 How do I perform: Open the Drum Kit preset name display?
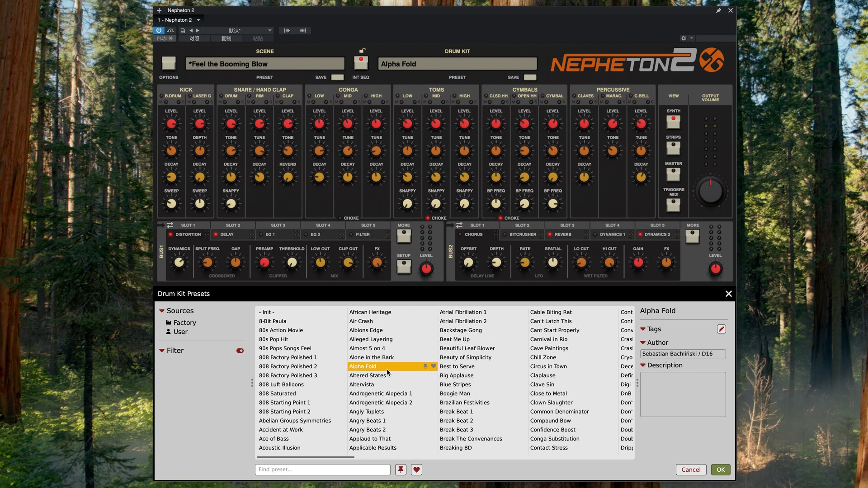pyautogui.click(x=458, y=64)
